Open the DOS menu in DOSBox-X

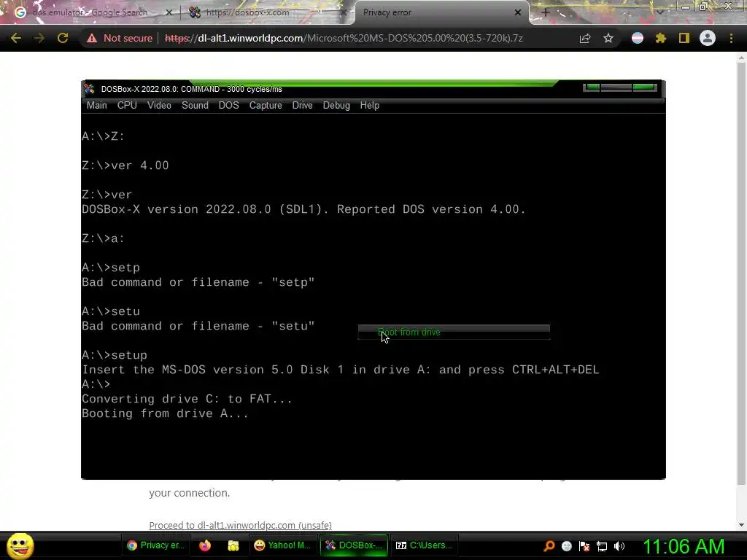tap(228, 105)
